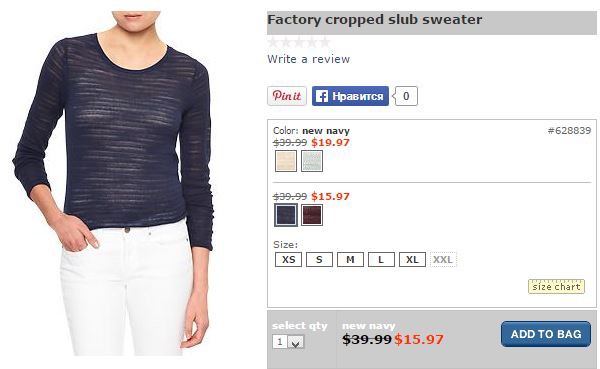This screenshot has width=600, height=369.
Task: Click the Facebook like count bubble
Action: coord(406,96)
